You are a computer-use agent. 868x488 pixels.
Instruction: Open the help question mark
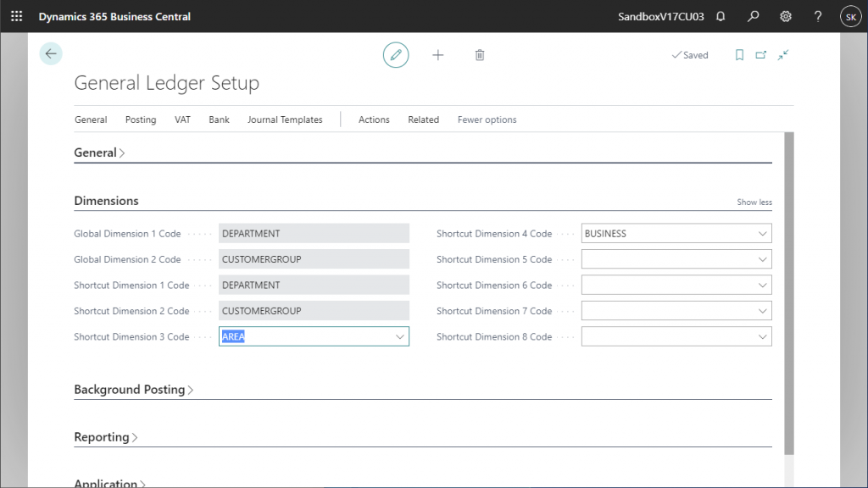(x=818, y=17)
